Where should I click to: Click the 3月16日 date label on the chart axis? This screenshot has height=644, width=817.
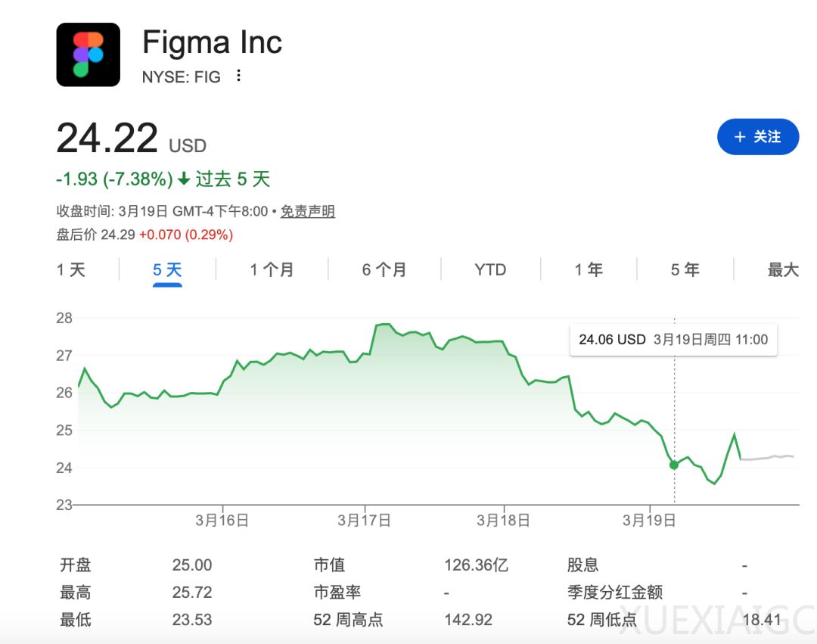(222, 521)
